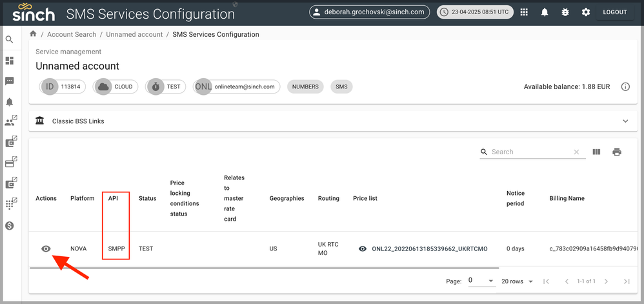Image resolution: width=644 pixels, height=304 pixels.
Task: Go to last page of table
Action: pyautogui.click(x=627, y=281)
